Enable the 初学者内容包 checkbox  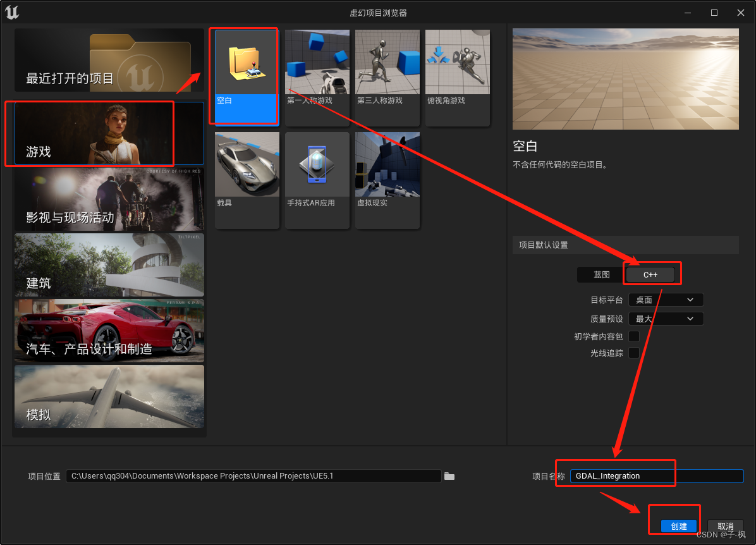(x=634, y=336)
